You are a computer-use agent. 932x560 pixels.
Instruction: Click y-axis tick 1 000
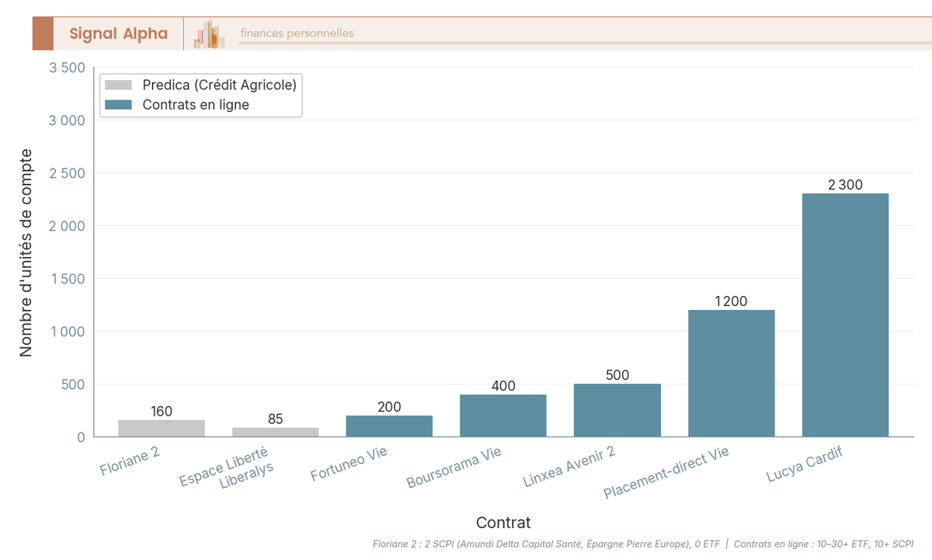pyautogui.click(x=67, y=332)
